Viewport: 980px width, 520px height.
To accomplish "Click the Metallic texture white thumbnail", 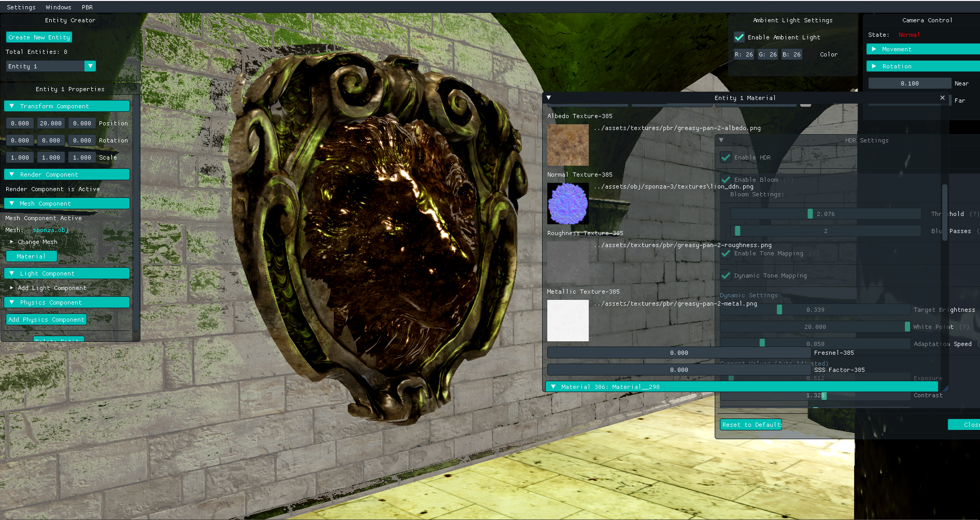I will 568,321.
